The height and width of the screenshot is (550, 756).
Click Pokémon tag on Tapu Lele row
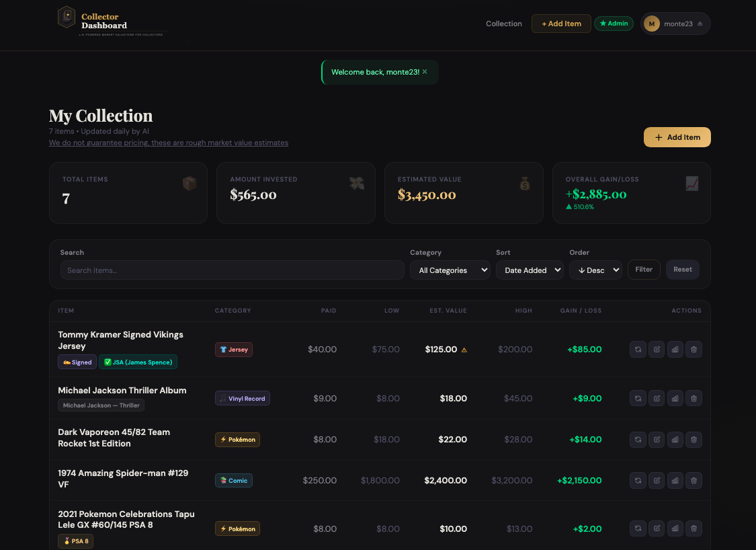[x=238, y=528]
